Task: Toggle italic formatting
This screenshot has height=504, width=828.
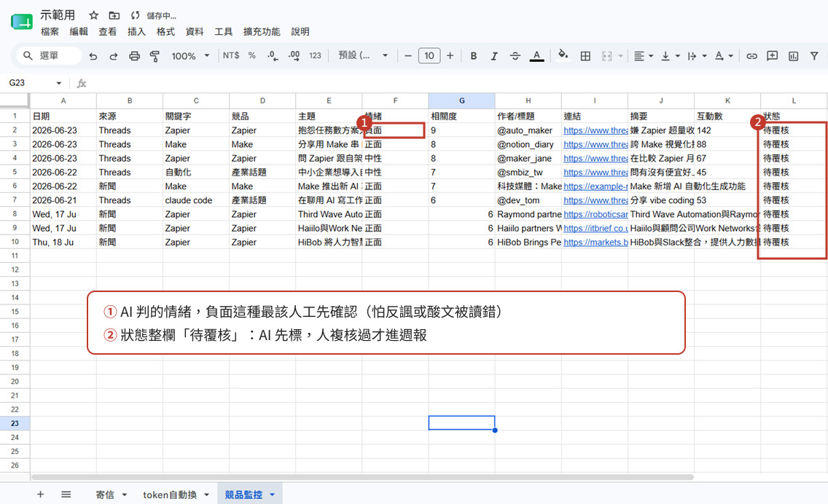Action: point(493,56)
